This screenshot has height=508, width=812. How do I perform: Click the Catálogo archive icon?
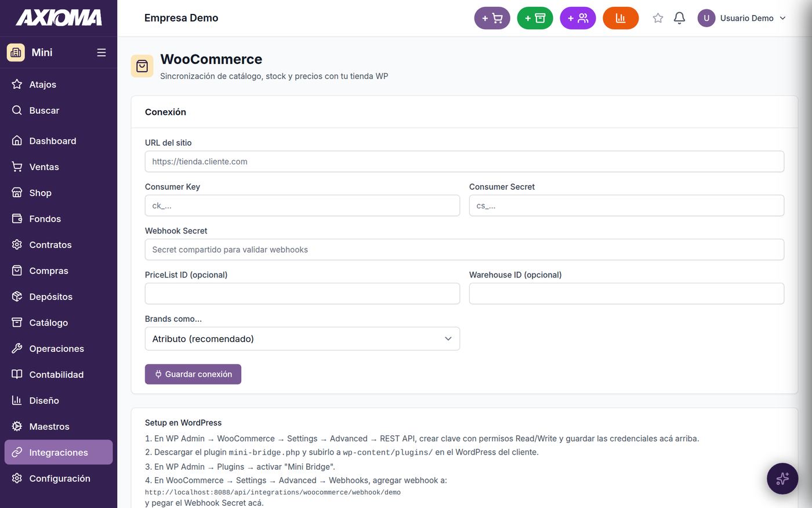17,322
